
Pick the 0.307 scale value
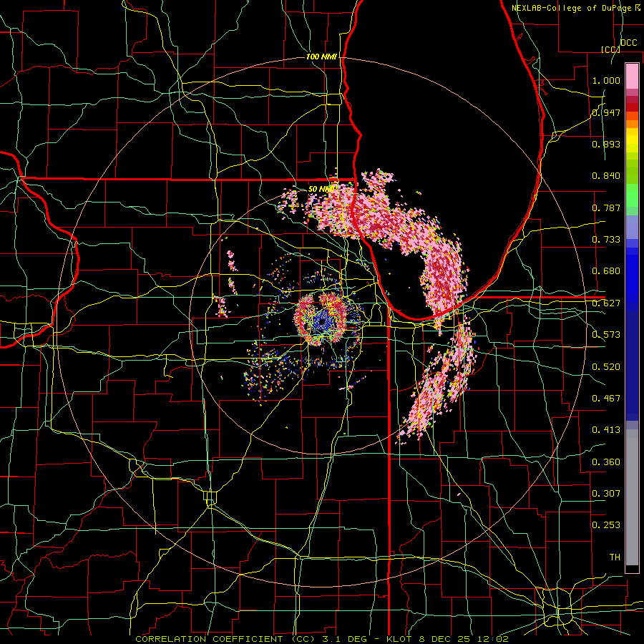click(x=606, y=494)
